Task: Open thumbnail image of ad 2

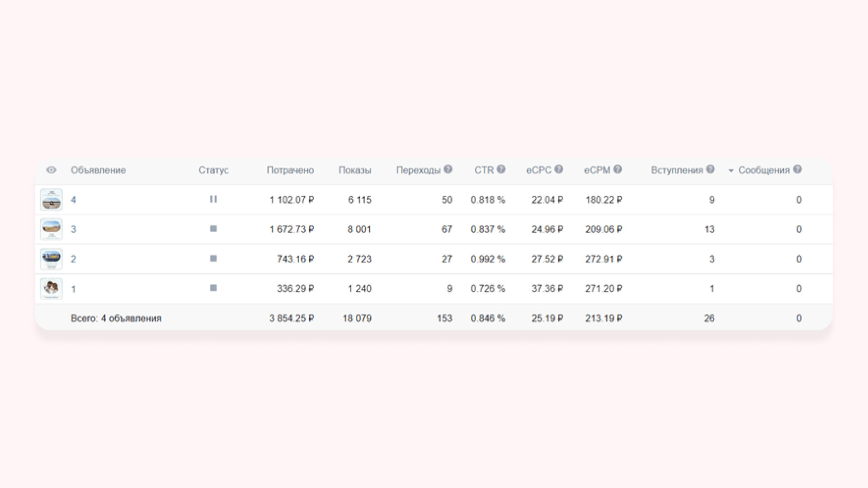Action: click(51, 259)
